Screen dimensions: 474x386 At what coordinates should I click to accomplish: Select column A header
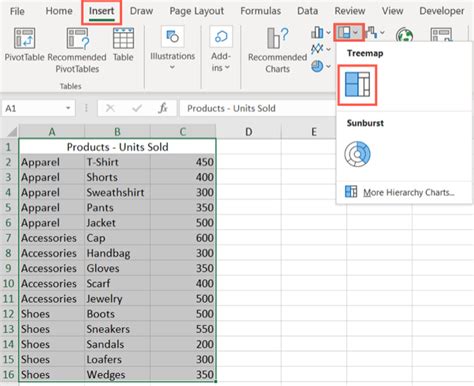click(x=52, y=132)
